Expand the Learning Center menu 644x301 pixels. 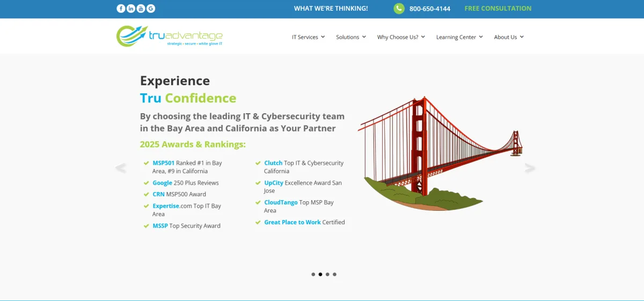click(459, 37)
